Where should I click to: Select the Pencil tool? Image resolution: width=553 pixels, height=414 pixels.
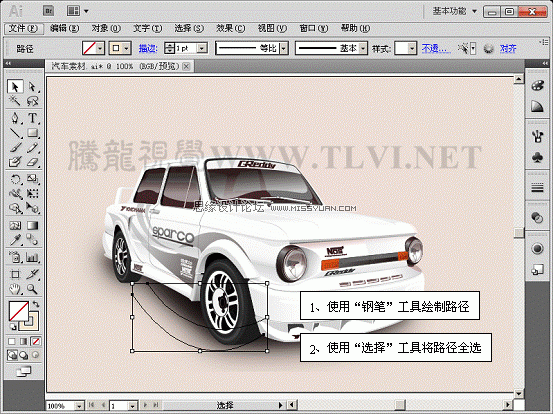[x=32, y=147]
